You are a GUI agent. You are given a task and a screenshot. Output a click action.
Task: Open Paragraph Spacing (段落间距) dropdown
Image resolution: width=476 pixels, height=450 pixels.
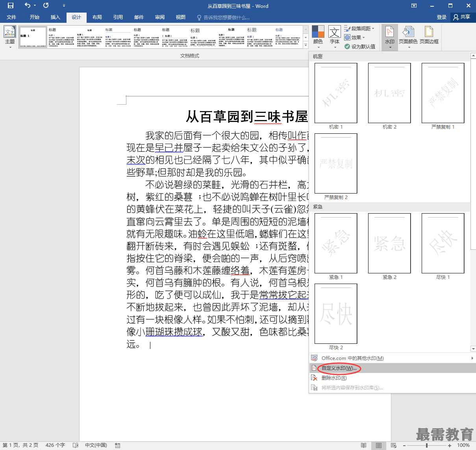click(x=359, y=28)
